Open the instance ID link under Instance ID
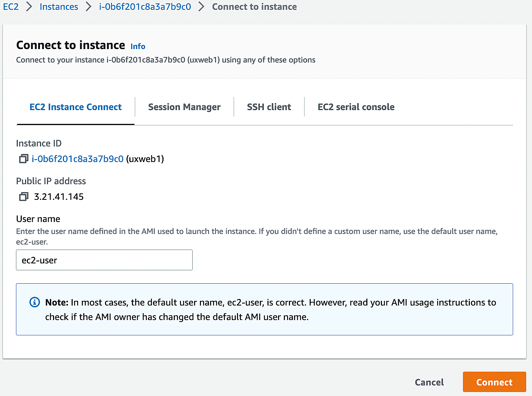 click(77, 159)
